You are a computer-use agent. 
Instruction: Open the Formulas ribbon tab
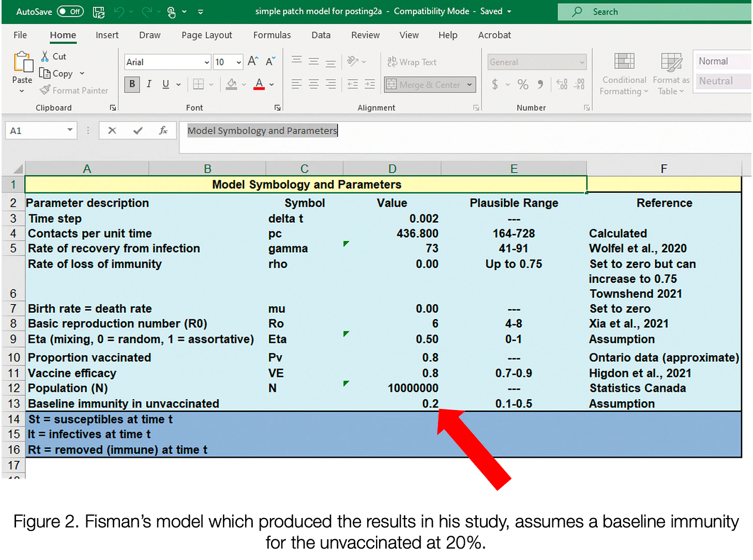pos(272,35)
